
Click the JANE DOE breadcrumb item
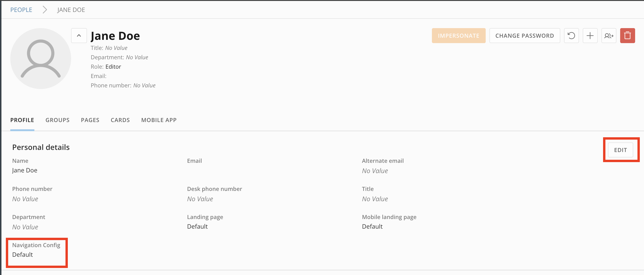point(71,10)
